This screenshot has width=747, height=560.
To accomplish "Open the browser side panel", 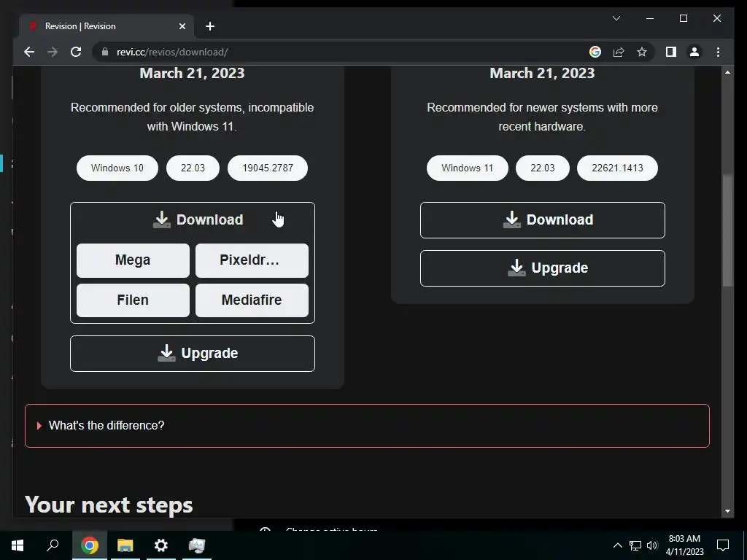I will click(671, 52).
